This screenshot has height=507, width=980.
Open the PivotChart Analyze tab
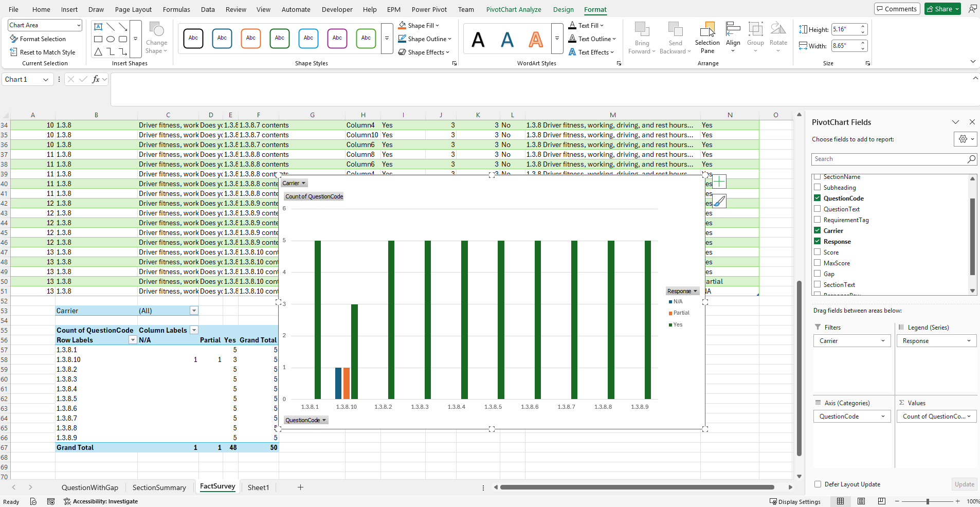pyautogui.click(x=514, y=9)
